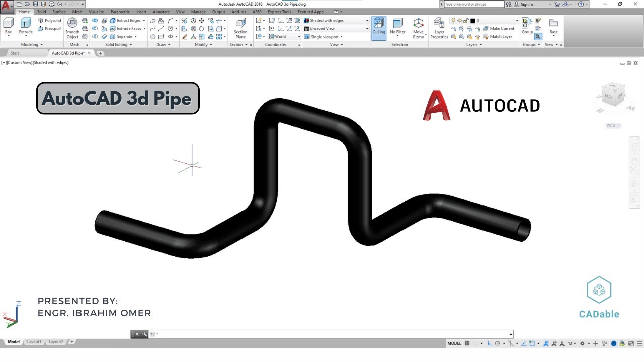Toggle isometric drafting in status bar
Image resolution: width=644 pixels, height=362 pixels.
pyautogui.click(x=510, y=343)
